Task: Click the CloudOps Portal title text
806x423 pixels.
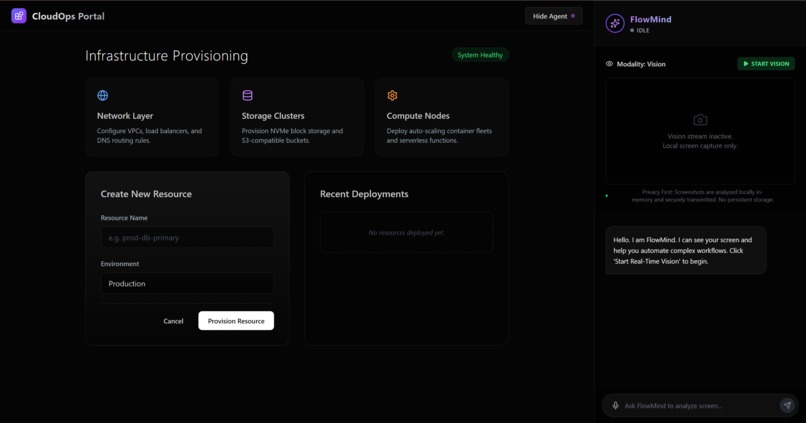Action: click(68, 16)
